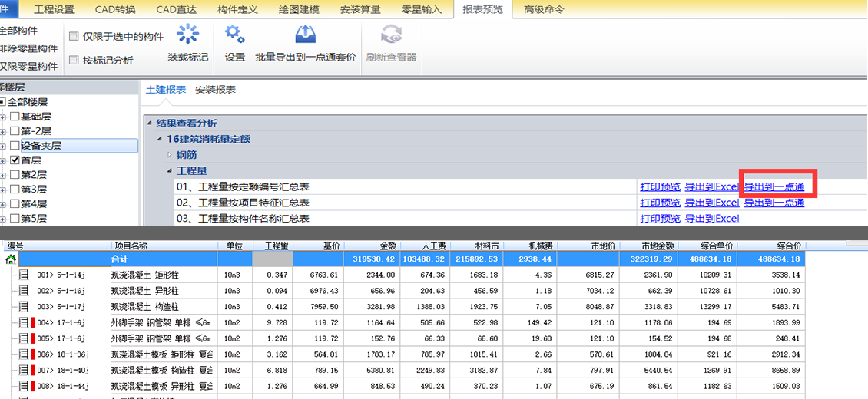Collapse 16建筑消耗量定额 node
The height and width of the screenshot is (399, 868).
click(x=160, y=139)
